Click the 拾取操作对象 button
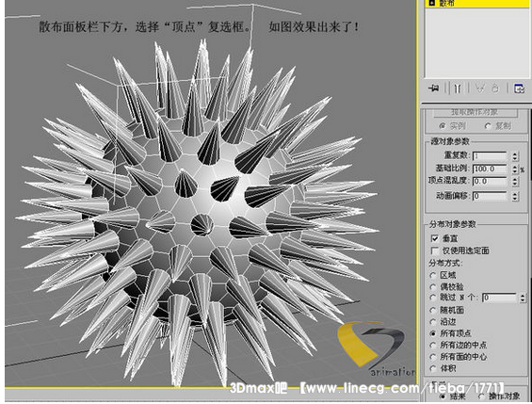Viewport: 532px width, 404px height. (x=475, y=112)
